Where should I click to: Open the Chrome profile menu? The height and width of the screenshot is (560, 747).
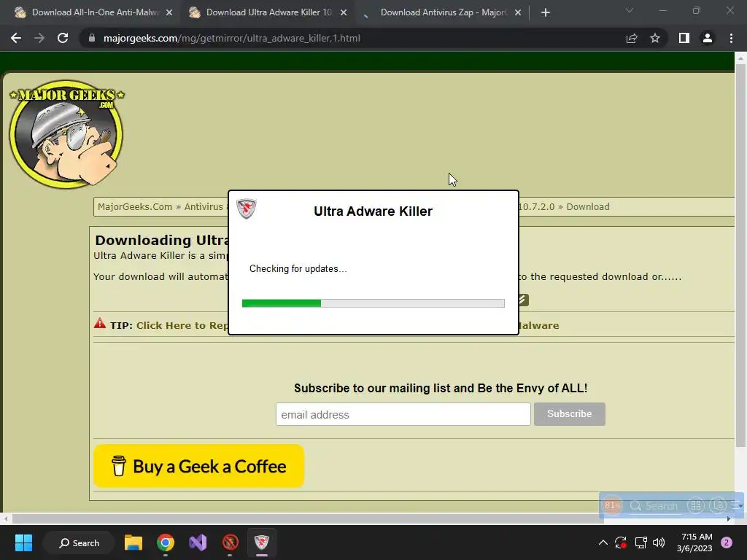pos(708,38)
